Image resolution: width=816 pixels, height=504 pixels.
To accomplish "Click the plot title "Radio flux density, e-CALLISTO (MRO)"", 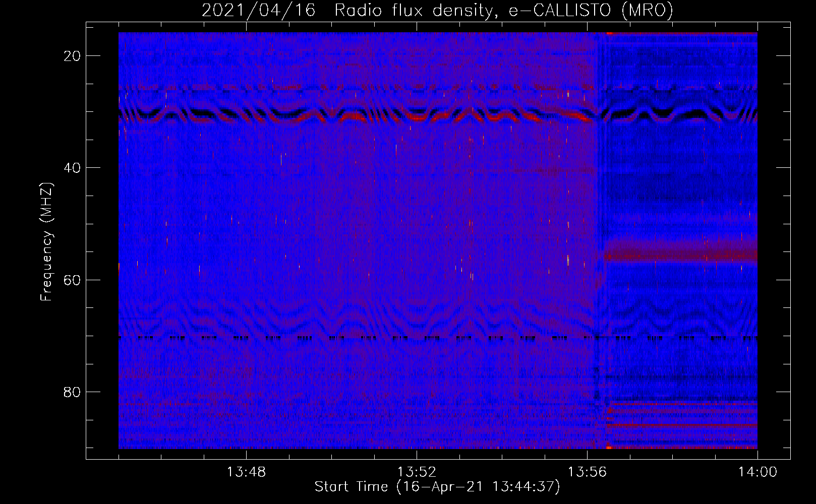I will 504,11.
